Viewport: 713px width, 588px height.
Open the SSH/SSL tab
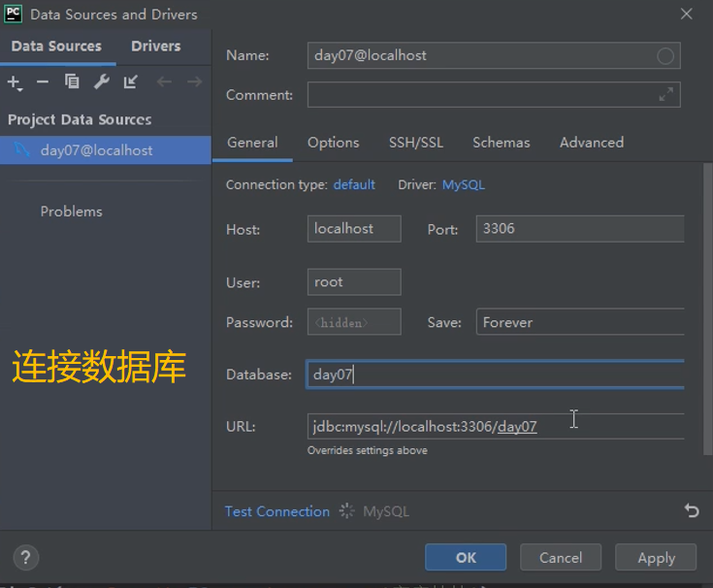[415, 143]
